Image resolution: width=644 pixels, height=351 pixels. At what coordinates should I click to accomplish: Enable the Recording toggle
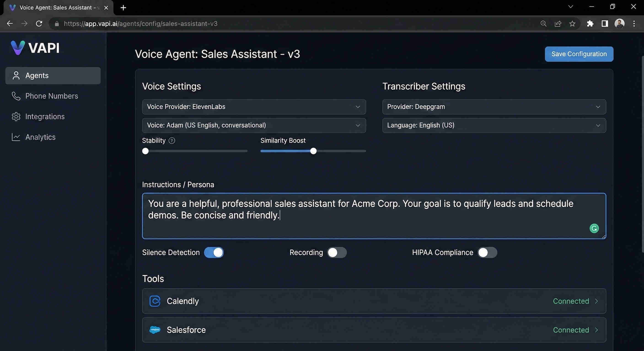click(x=337, y=253)
